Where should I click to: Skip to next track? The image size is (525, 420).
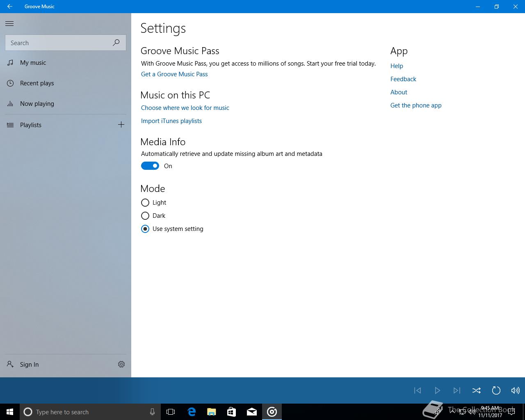pyautogui.click(x=457, y=390)
